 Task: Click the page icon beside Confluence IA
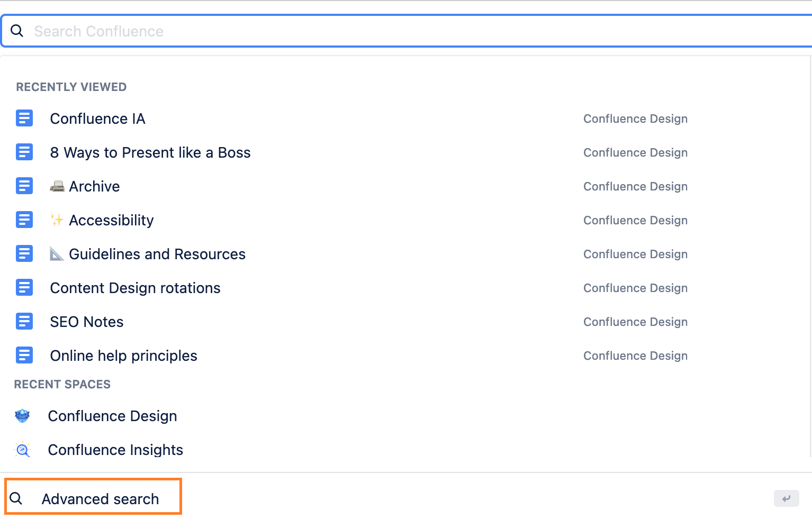click(24, 118)
